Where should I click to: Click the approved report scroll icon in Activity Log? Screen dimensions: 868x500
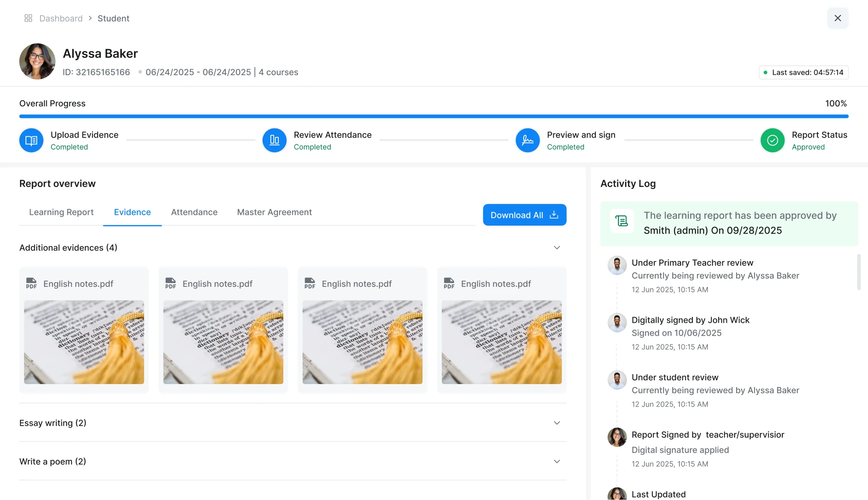622,221
